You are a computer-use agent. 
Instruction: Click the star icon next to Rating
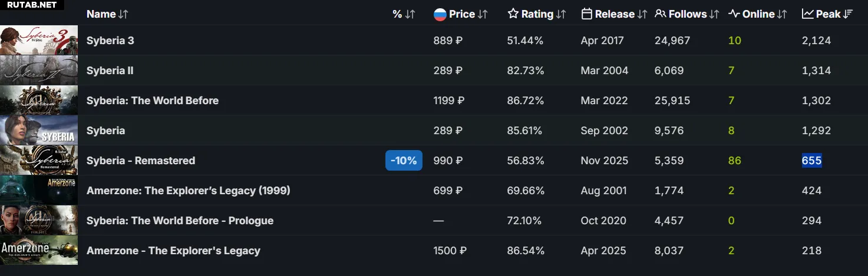click(513, 14)
